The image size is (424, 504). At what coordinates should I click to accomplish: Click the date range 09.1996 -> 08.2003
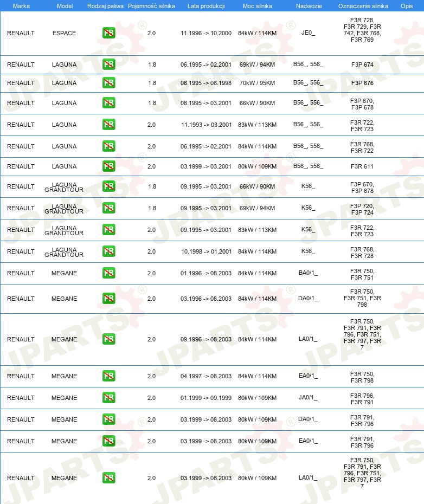pyautogui.click(x=206, y=339)
